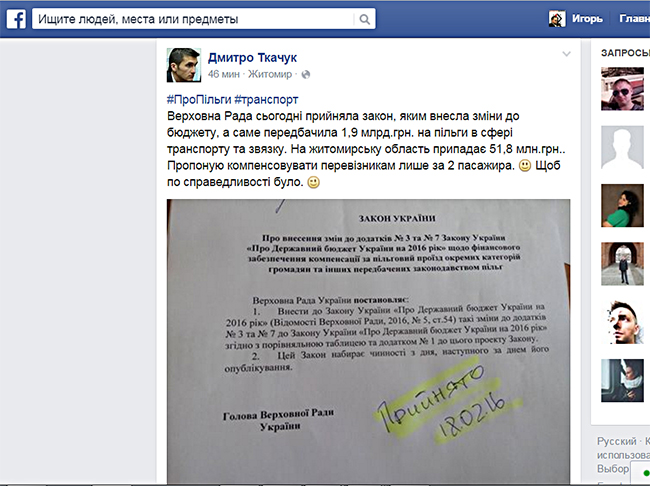This screenshot has height=486, width=650.
Task: Click the public audience globe icon
Action: click(x=306, y=75)
